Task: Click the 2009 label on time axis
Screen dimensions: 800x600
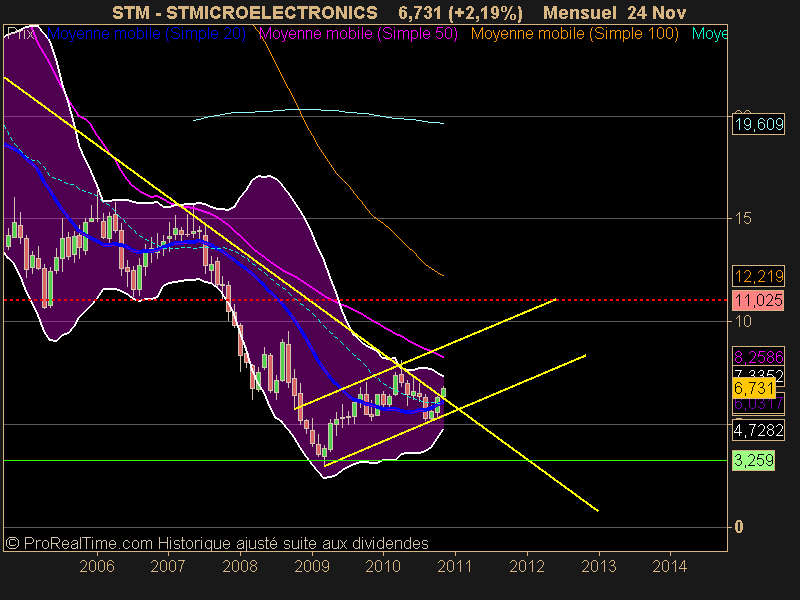Action: click(312, 566)
